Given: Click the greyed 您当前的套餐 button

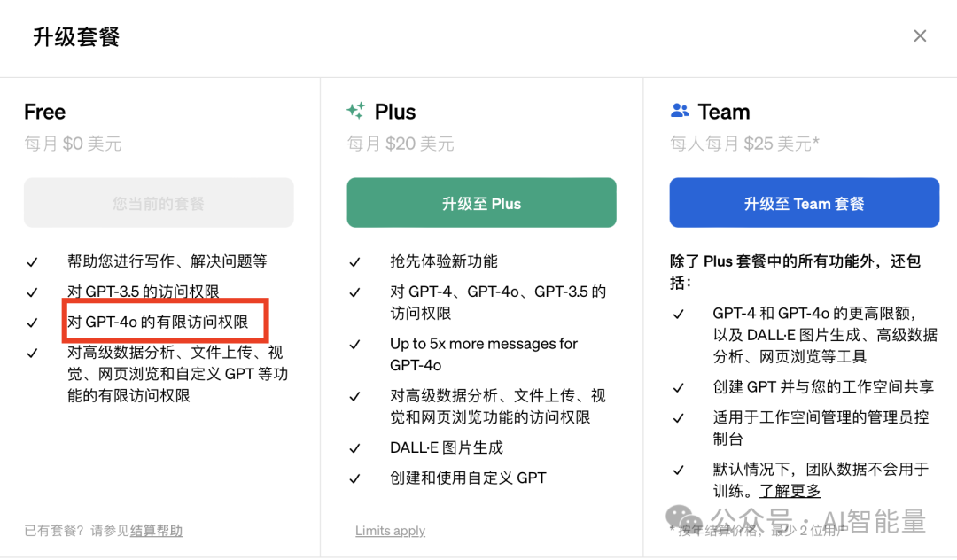Looking at the screenshot, I should pos(159,203).
